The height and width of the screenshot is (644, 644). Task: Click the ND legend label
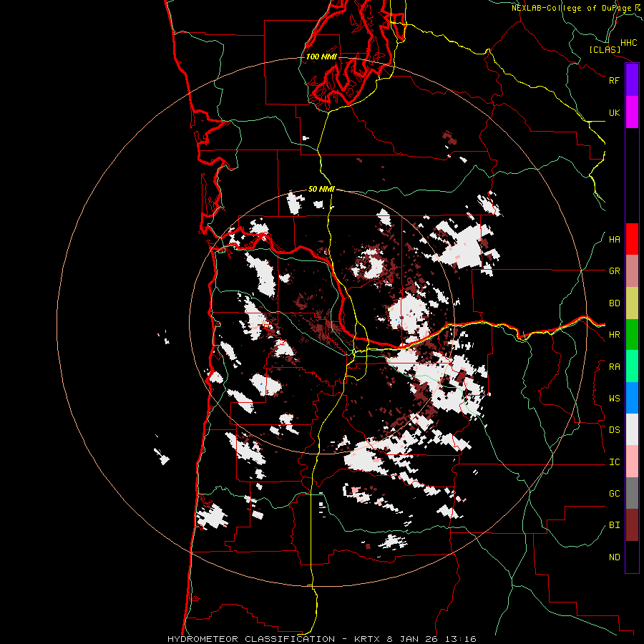point(614,557)
